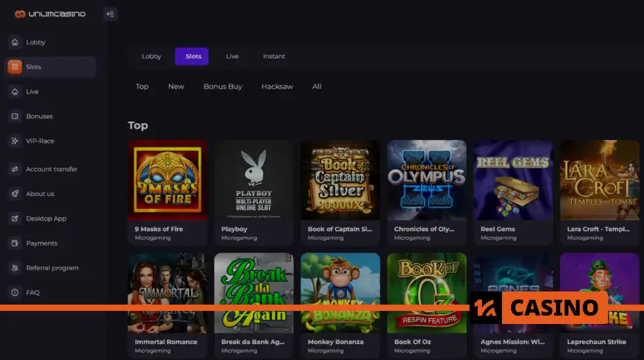Open Payments in the sidebar
This screenshot has width=644, height=360.
click(42, 243)
